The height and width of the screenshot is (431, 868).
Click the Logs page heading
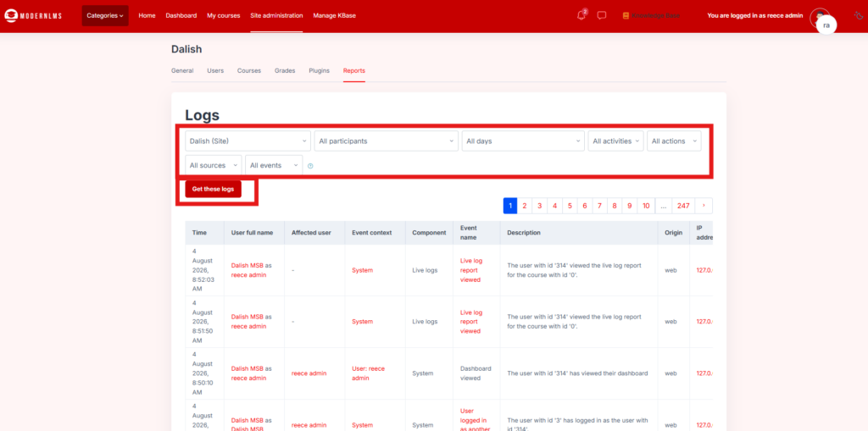click(202, 115)
